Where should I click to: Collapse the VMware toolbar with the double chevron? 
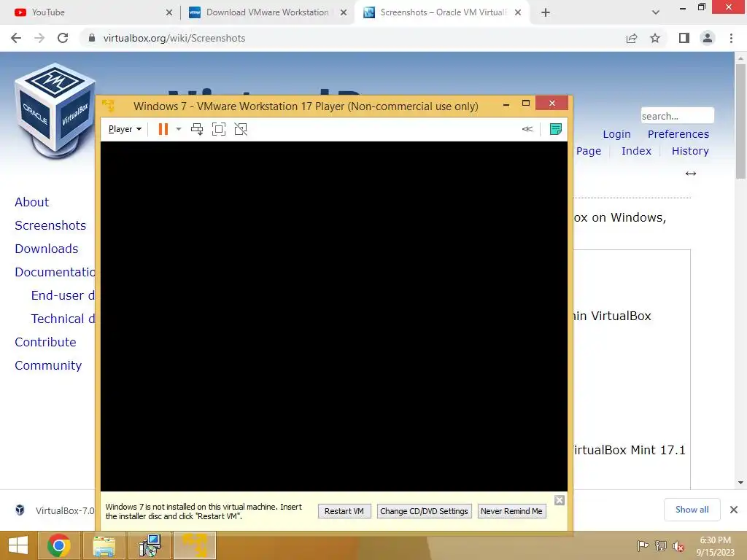[527, 129]
